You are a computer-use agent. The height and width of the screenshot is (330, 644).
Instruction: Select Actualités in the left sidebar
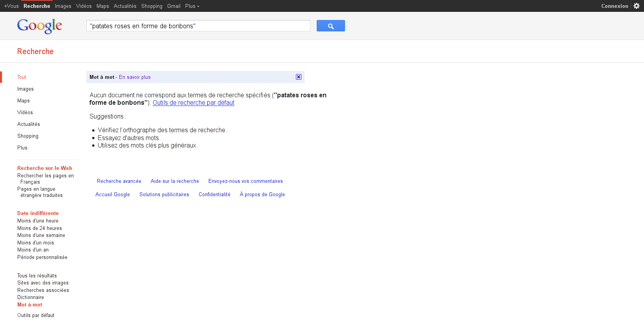pos(29,124)
